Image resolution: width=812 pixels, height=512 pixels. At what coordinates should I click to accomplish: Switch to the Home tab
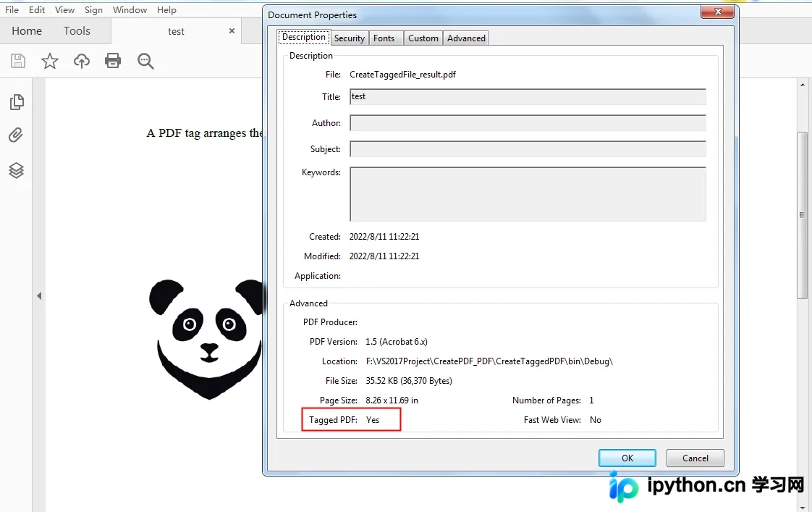(27, 31)
